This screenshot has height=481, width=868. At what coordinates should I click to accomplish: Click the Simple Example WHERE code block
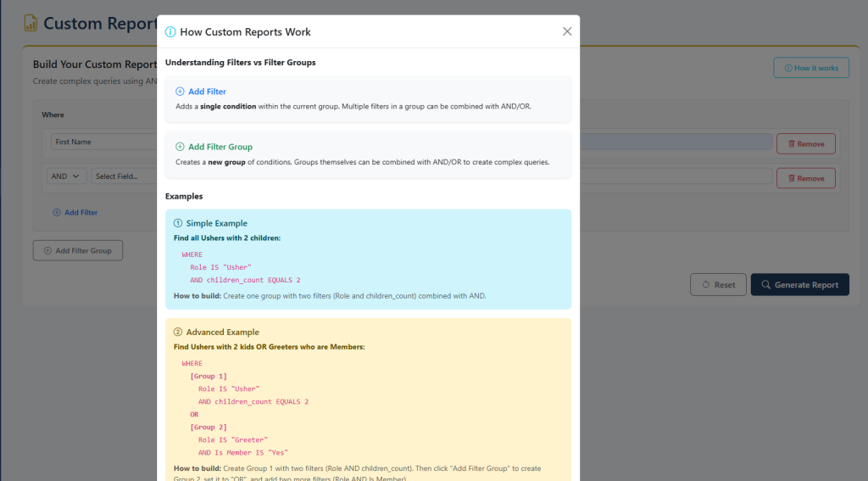pos(241,267)
